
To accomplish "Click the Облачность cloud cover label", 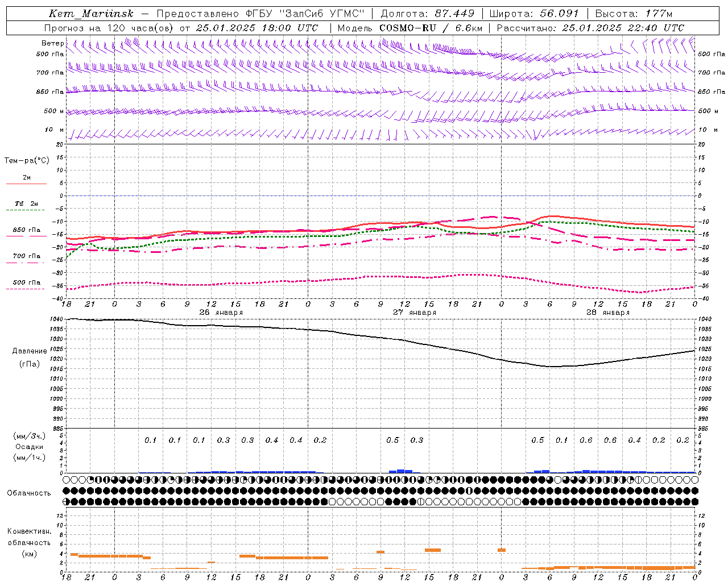I will point(29,493).
